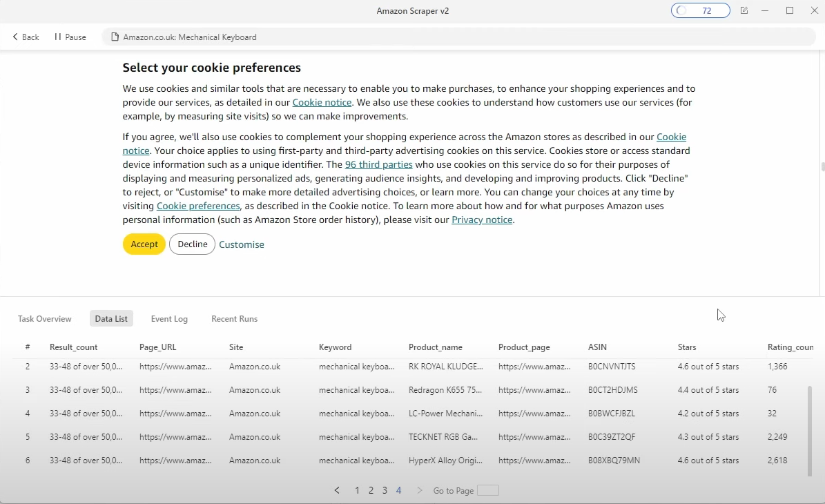Open the 96 third parties link
Screen dimensions: 825x504
pyautogui.click(x=379, y=165)
